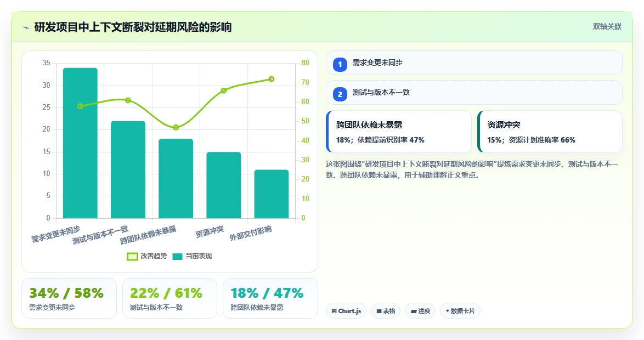Select the 34% / 58% stat card
The height and width of the screenshot is (340, 644).
pos(69,298)
